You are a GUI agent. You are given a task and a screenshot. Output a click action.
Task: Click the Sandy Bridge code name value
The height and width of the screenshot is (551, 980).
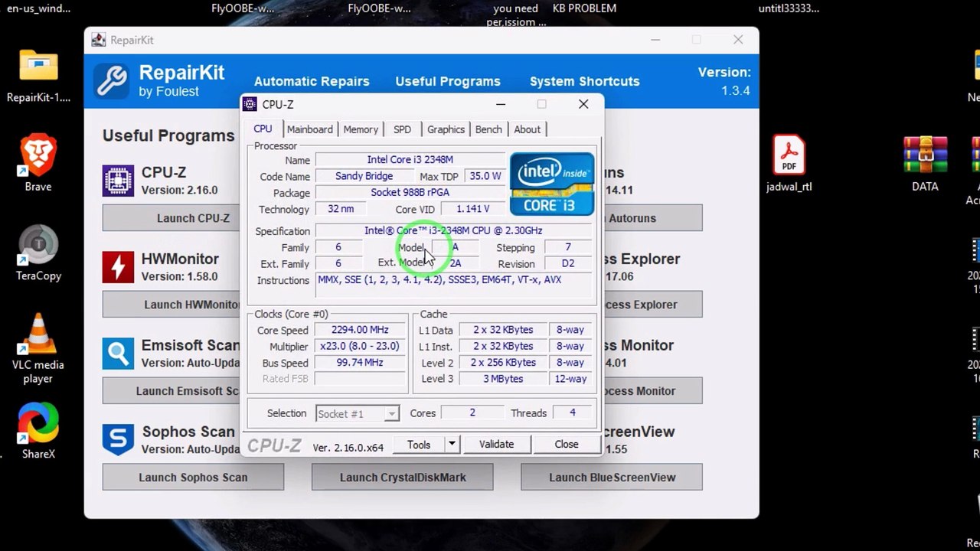pos(364,176)
